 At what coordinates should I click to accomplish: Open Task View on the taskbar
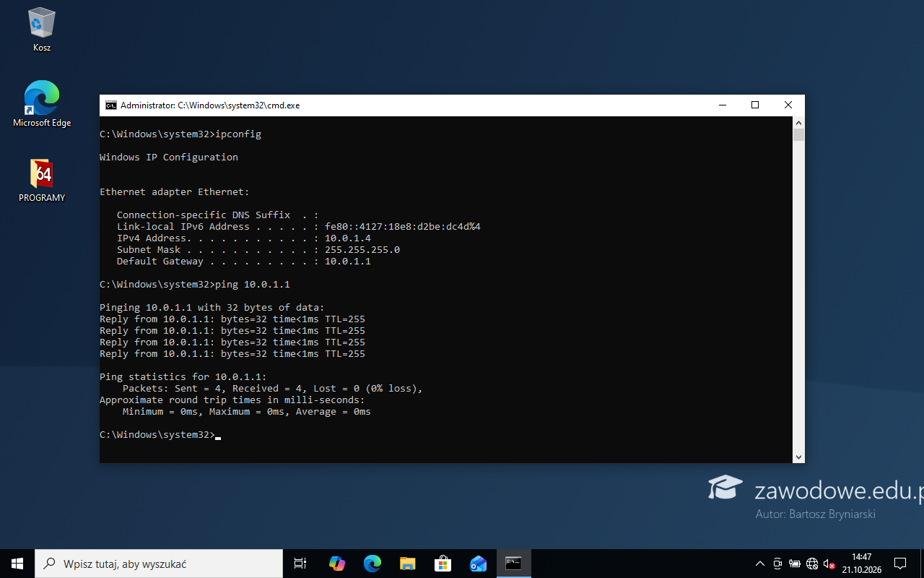pos(300,564)
